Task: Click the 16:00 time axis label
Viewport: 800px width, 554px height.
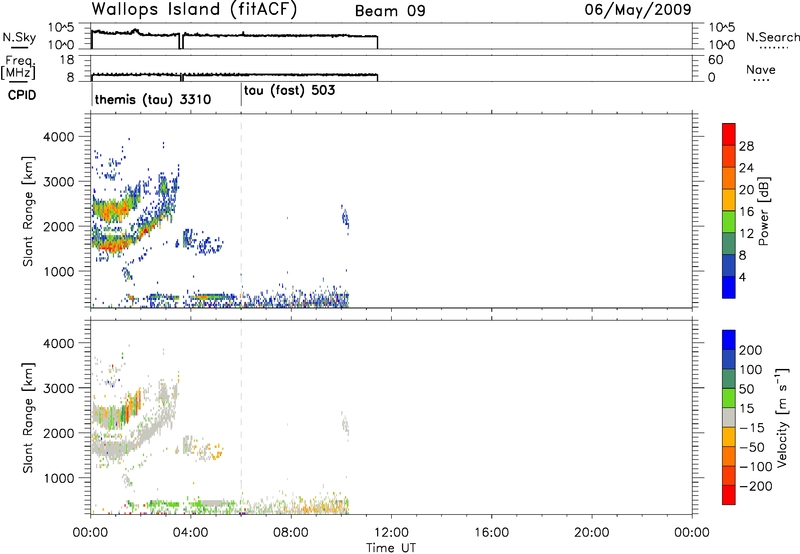Action: pyautogui.click(x=491, y=533)
